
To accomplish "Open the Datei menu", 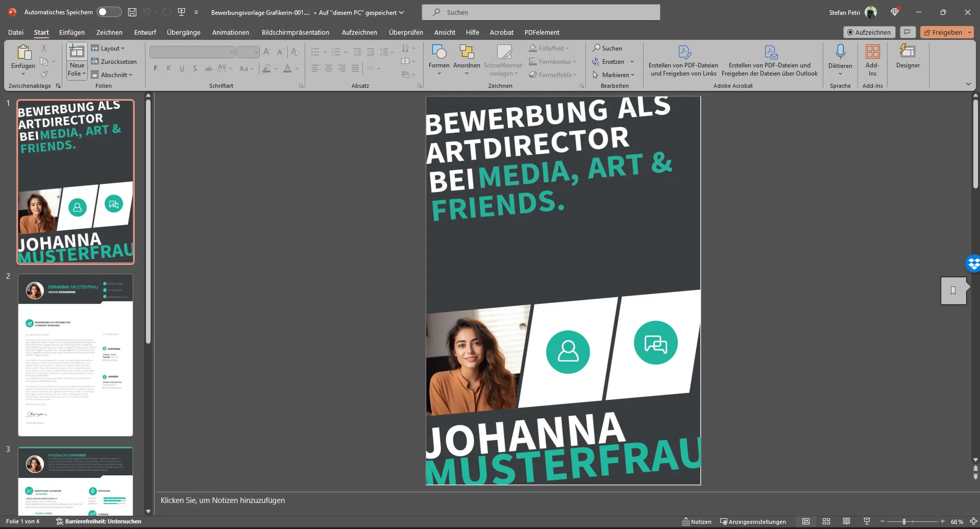I will (16, 32).
